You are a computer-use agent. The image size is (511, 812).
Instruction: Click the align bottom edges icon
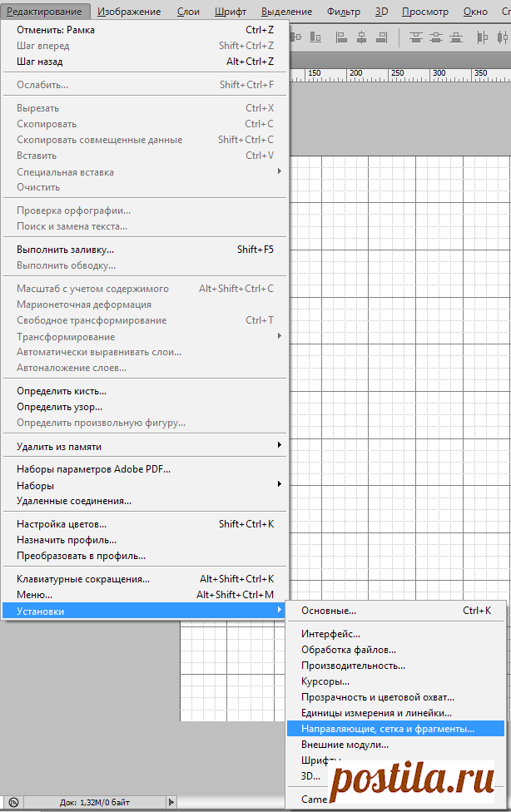pos(315,37)
